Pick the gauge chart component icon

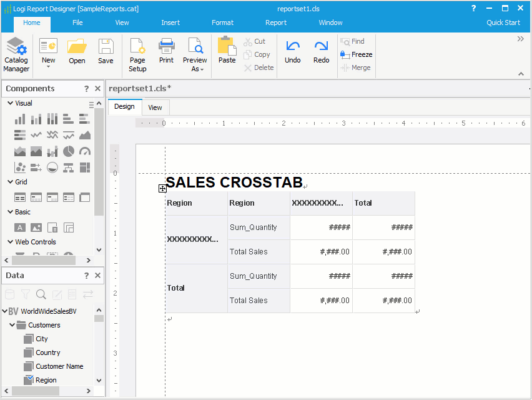point(85,151)
